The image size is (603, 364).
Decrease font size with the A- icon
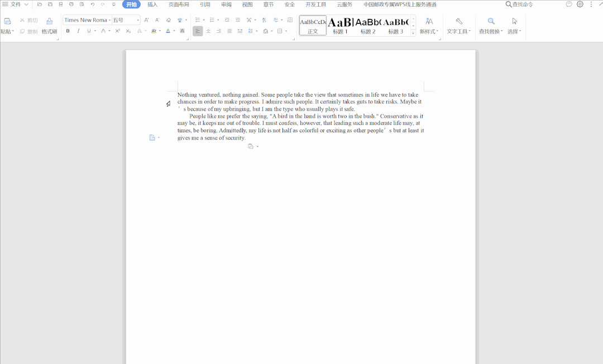157,20
